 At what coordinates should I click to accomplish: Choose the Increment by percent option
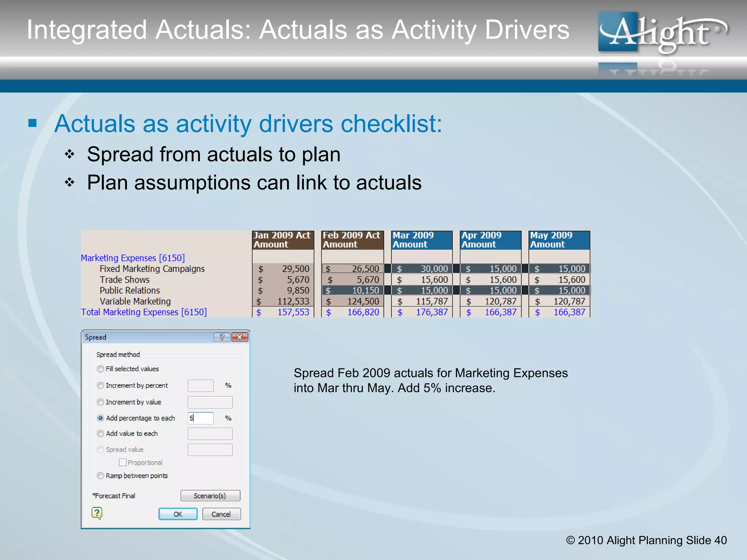tap(100, 385)
